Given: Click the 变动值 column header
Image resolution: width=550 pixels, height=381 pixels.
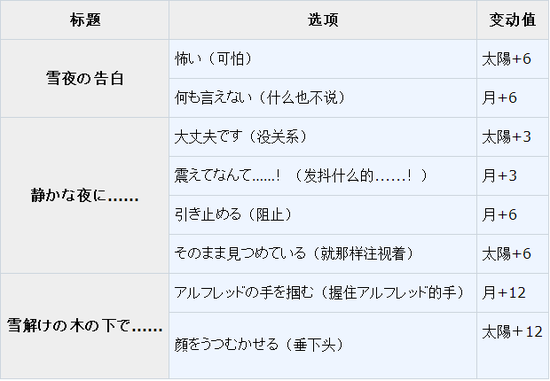Looking at the screenshot, I should pos(512,20).
